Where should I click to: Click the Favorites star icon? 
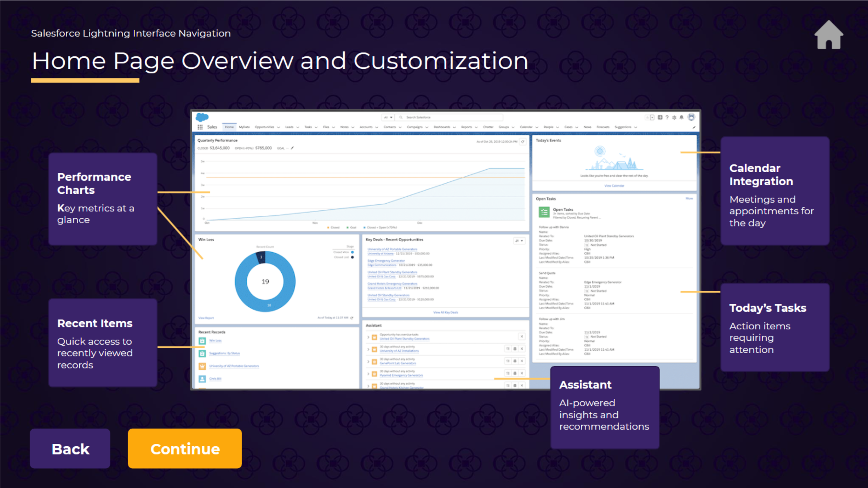[648, 117]
